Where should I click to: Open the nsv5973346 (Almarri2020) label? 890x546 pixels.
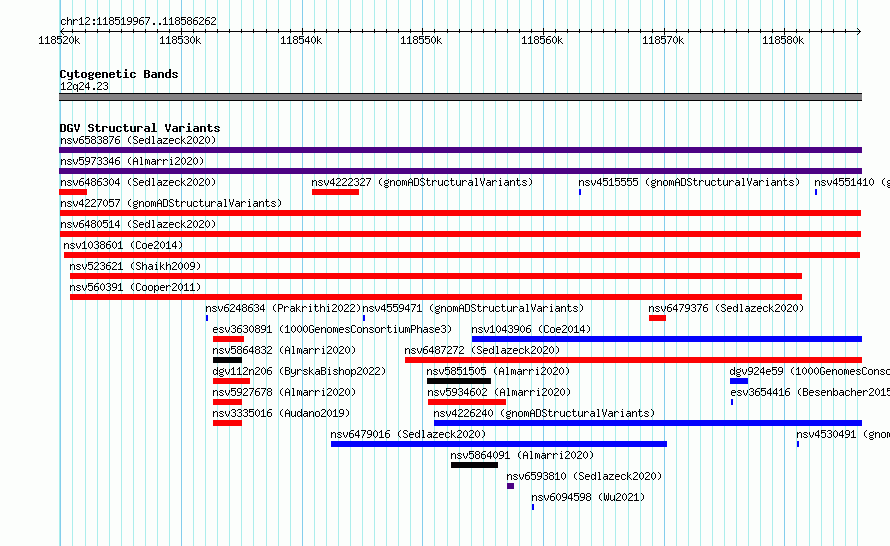(132, 161)
